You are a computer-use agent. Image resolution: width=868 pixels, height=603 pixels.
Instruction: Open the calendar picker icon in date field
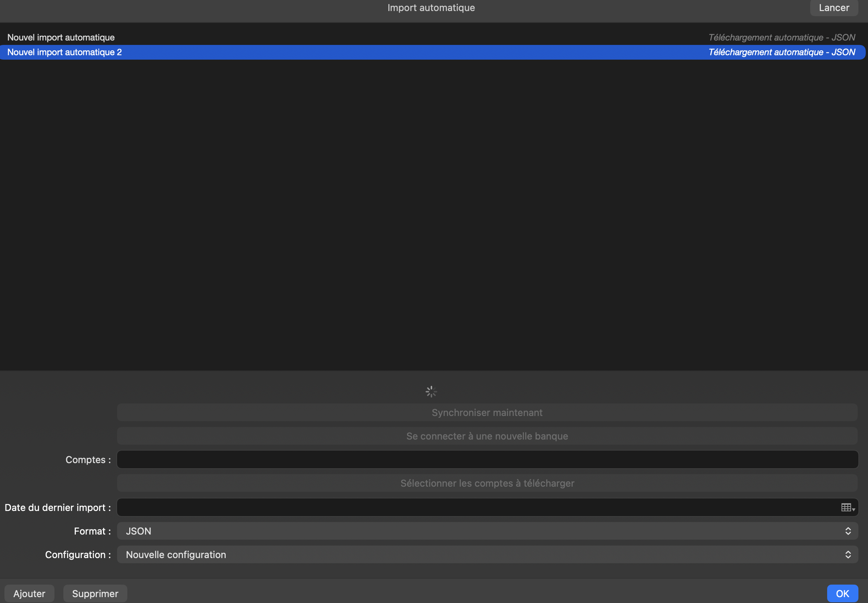coord(848,507)
